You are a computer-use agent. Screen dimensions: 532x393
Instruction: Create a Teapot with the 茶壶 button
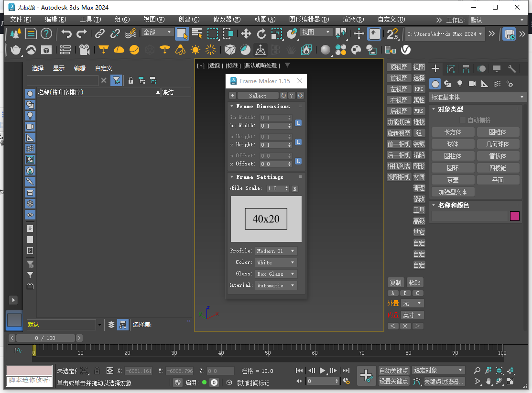click(x=453, y=179)
